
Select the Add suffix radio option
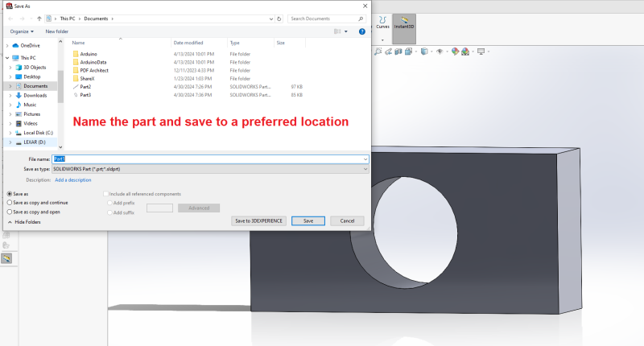tap(109, 212)
